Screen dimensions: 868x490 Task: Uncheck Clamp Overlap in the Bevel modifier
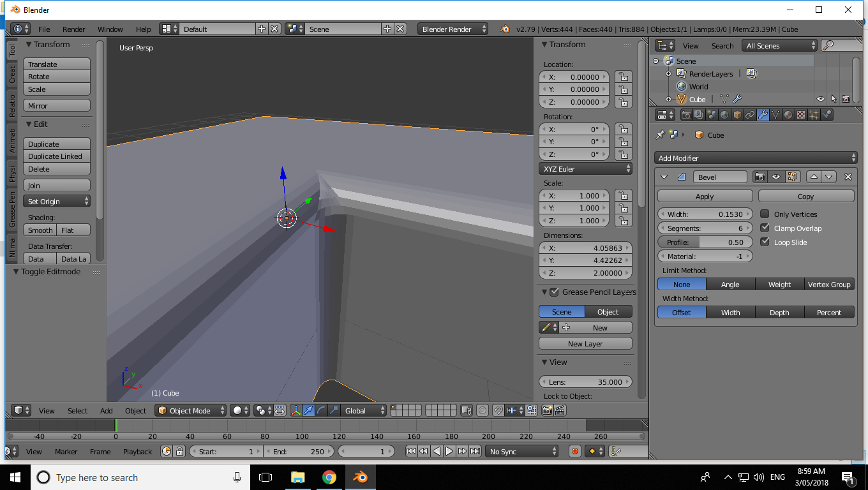tap(765, 228)
